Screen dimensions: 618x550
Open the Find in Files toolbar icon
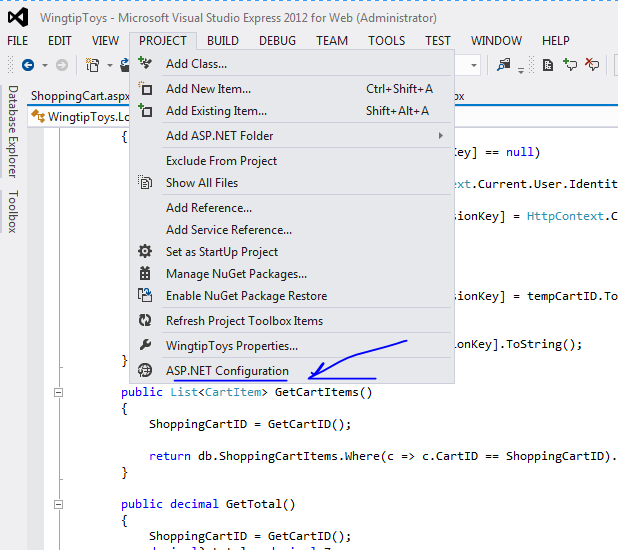click(x=504, y=65)
